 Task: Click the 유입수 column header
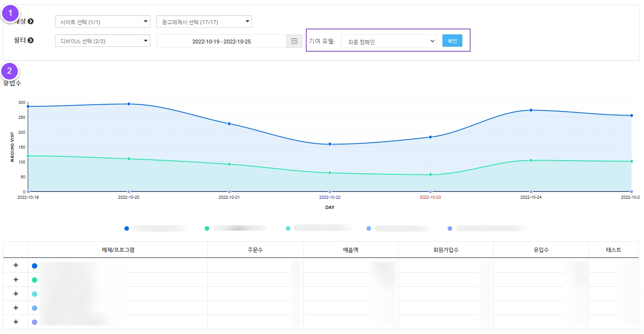coord(541,250)
